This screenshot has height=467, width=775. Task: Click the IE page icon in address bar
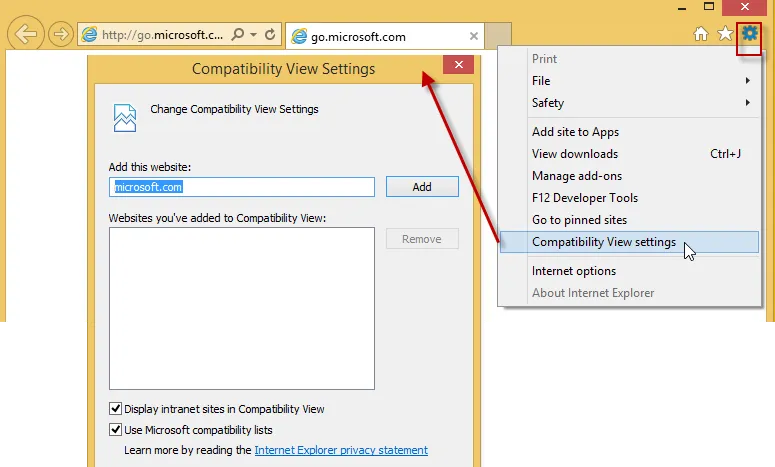89,34
